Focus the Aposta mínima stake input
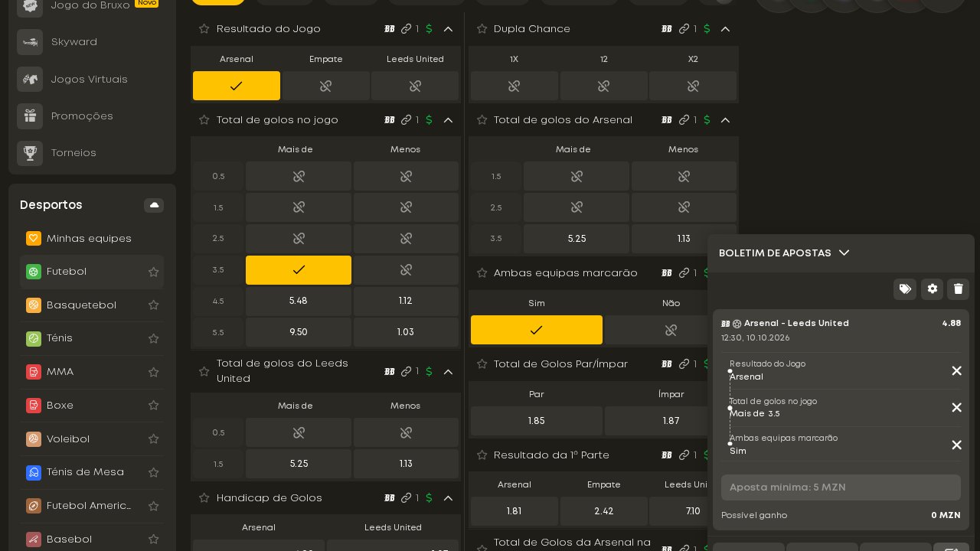 (841, 487)
